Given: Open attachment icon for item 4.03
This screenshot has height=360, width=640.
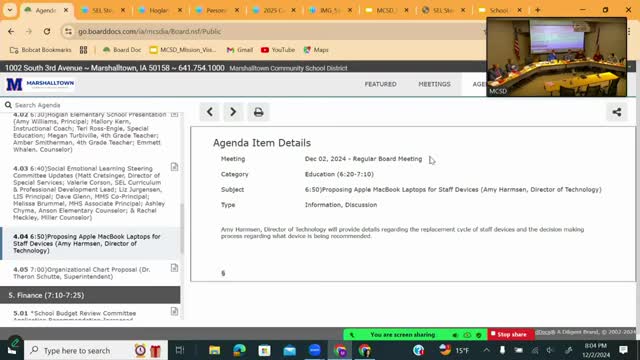Looking at the screenshot, I should 174,167.
